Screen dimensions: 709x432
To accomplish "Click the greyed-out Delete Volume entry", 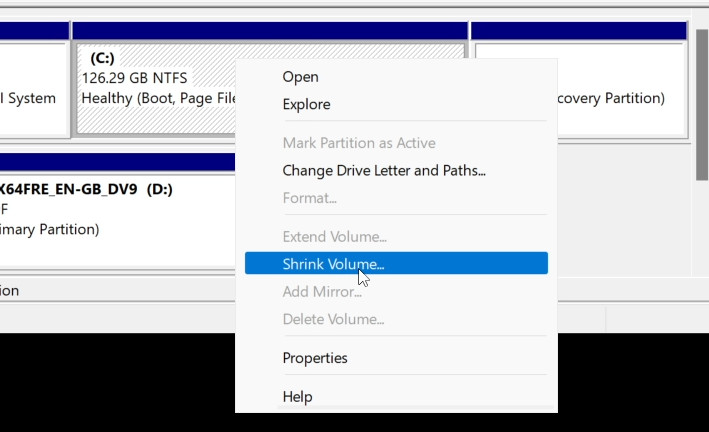I will coord(333,320).
